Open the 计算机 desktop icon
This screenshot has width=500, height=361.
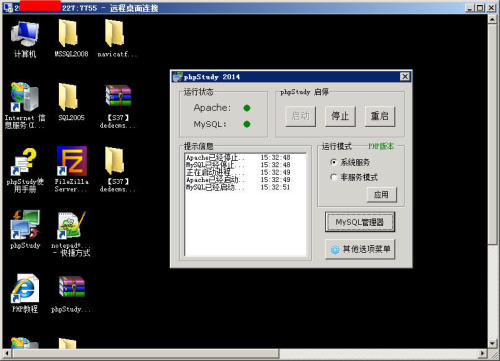25,34
